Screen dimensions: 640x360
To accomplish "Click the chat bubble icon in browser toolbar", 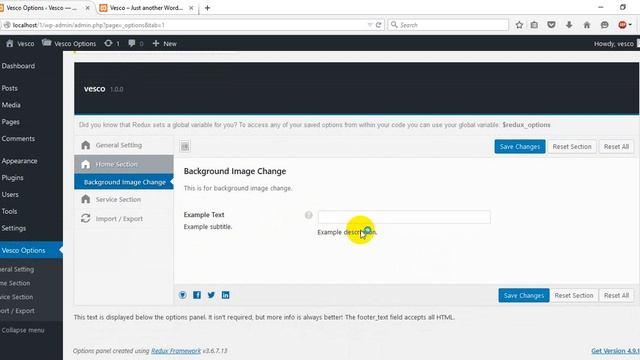I will click(604, 25).
